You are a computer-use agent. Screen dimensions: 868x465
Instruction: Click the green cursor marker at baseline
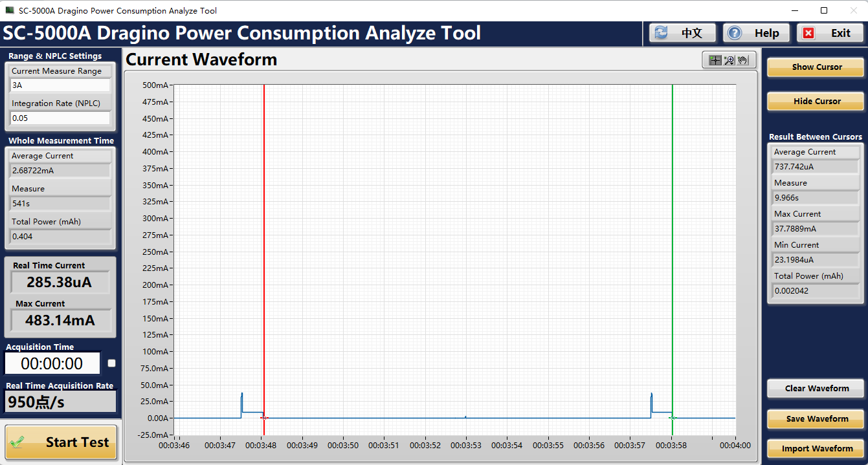tap(673, 418)
